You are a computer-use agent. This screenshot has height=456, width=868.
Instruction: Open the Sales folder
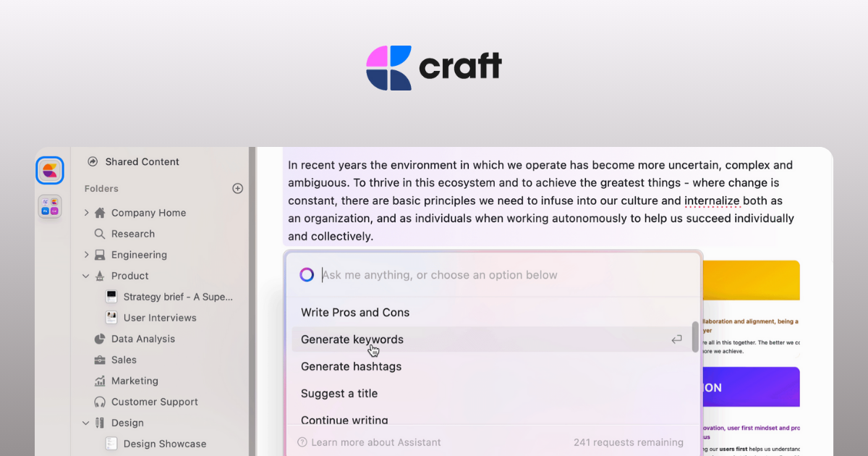point(124,360)
